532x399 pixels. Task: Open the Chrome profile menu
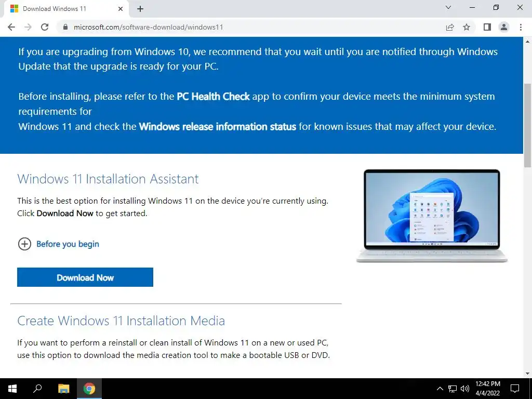(x=504, y=27)
